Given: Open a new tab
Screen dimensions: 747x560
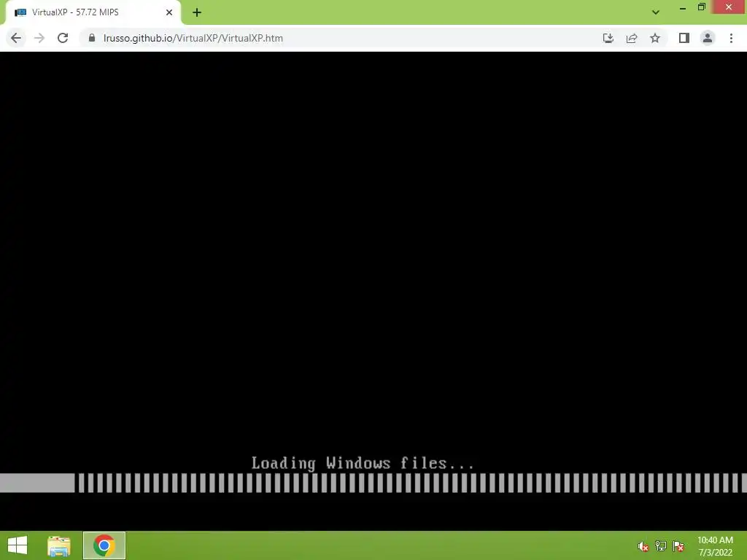Looking at the screenshot, I should point(197,12).
